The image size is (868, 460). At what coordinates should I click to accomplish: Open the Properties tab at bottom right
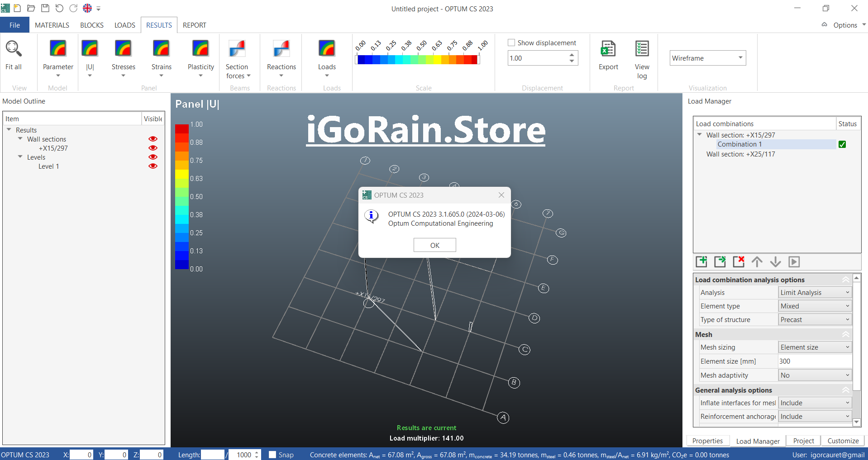coord(707,441)
